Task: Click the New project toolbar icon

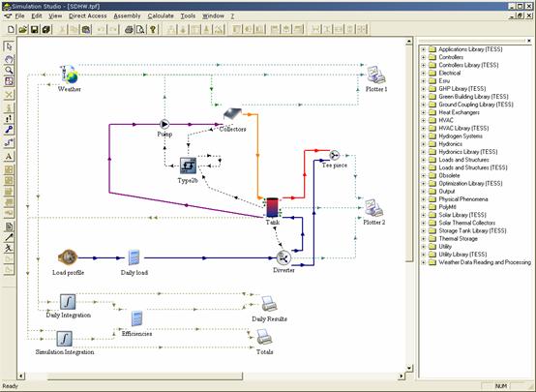Action: (11, 29)
